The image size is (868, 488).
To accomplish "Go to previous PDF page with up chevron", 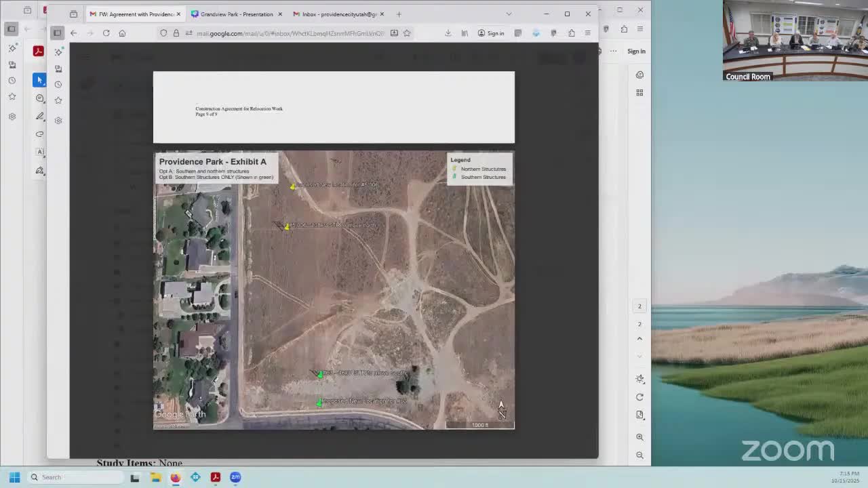I will point(639,339).
